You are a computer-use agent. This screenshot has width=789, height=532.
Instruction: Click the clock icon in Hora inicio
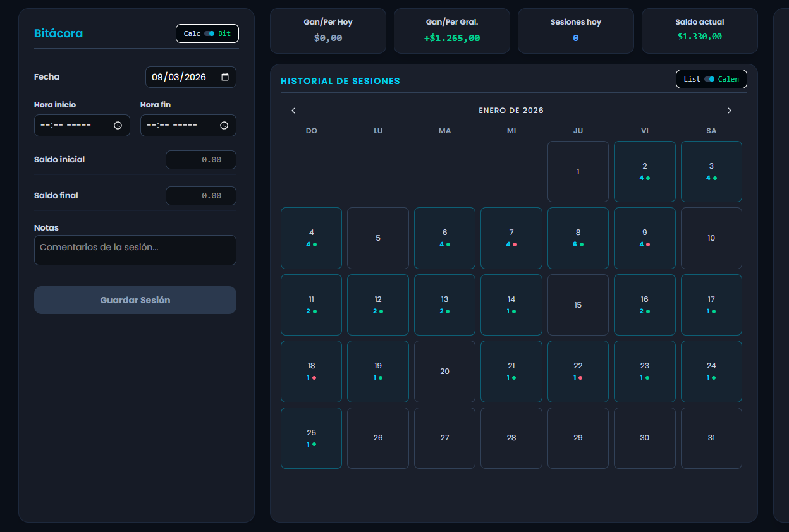click(x=118, y=126)
